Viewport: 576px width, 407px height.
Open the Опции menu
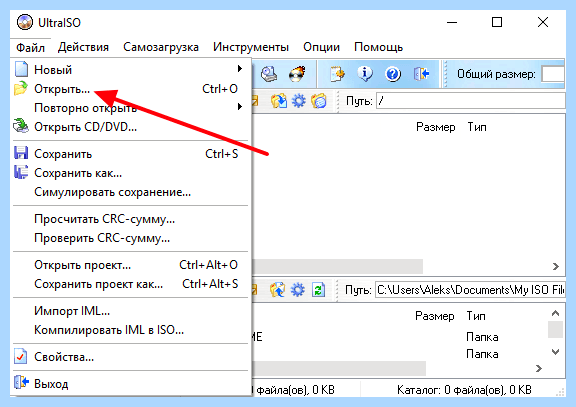[x=321, y=47]
